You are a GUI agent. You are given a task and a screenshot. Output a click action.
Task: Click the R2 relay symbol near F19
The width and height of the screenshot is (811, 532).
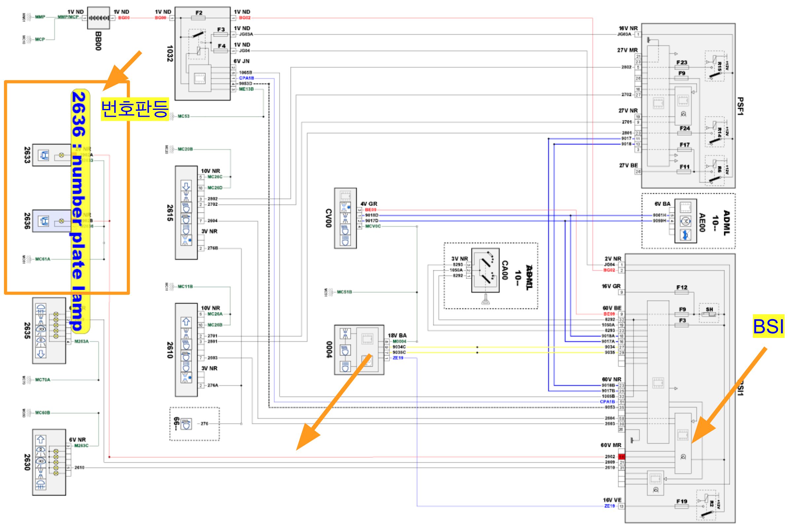706,505
